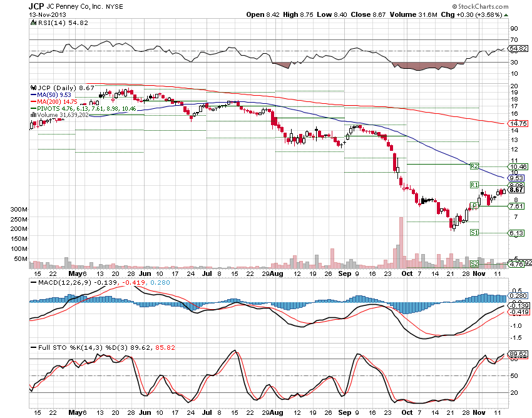The image size is (532, 418).
Task: Click the P pivot point marker
Action: pyautogui.click(x=474, y=206)
